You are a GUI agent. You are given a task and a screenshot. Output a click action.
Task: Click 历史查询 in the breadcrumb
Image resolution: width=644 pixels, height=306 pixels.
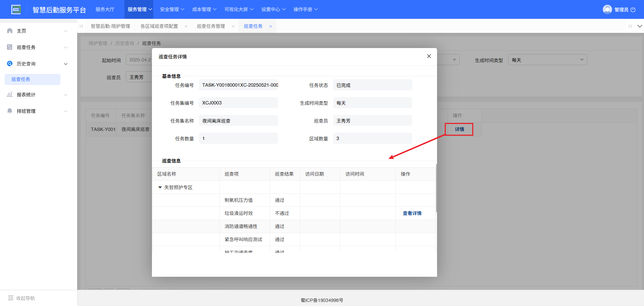(x=124, y=43)
